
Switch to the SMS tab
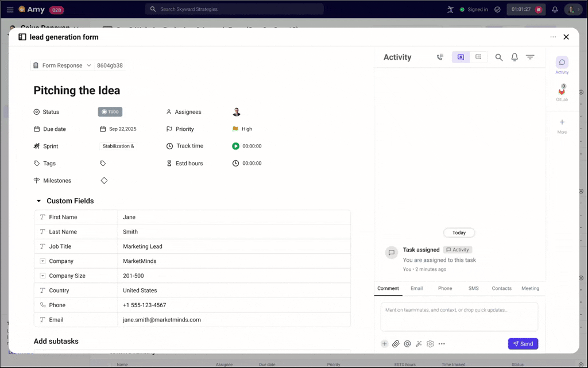click(x=473, y=288)
